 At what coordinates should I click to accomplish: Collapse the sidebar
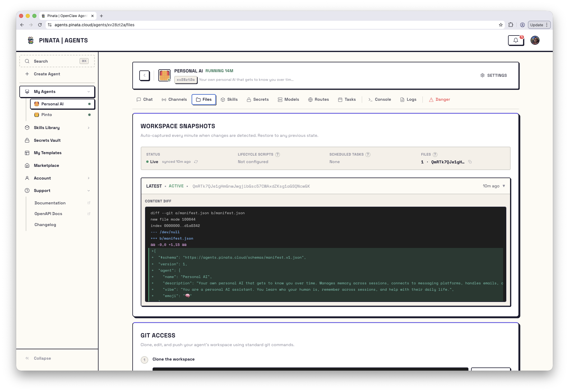pos(38,359)
